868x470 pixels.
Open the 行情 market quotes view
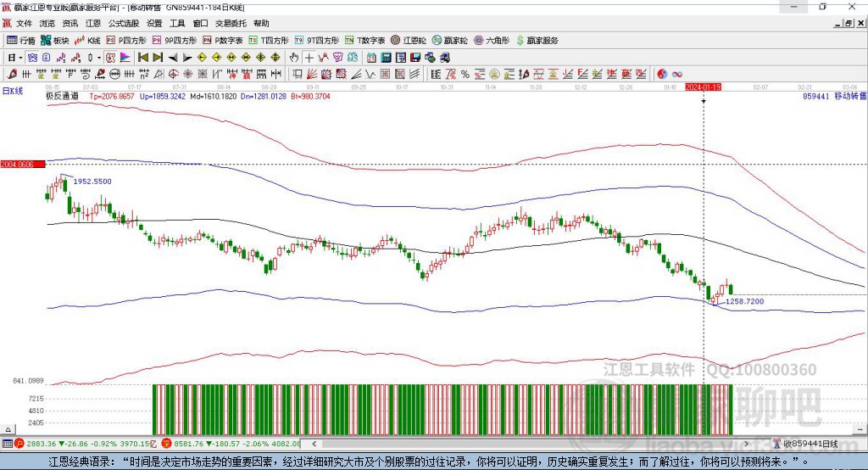[x=21, y=40]
